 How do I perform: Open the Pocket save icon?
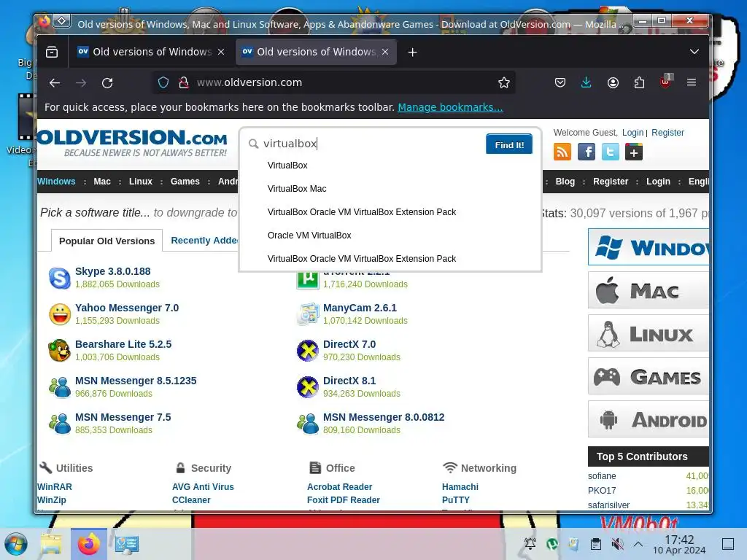coord(560,82)
